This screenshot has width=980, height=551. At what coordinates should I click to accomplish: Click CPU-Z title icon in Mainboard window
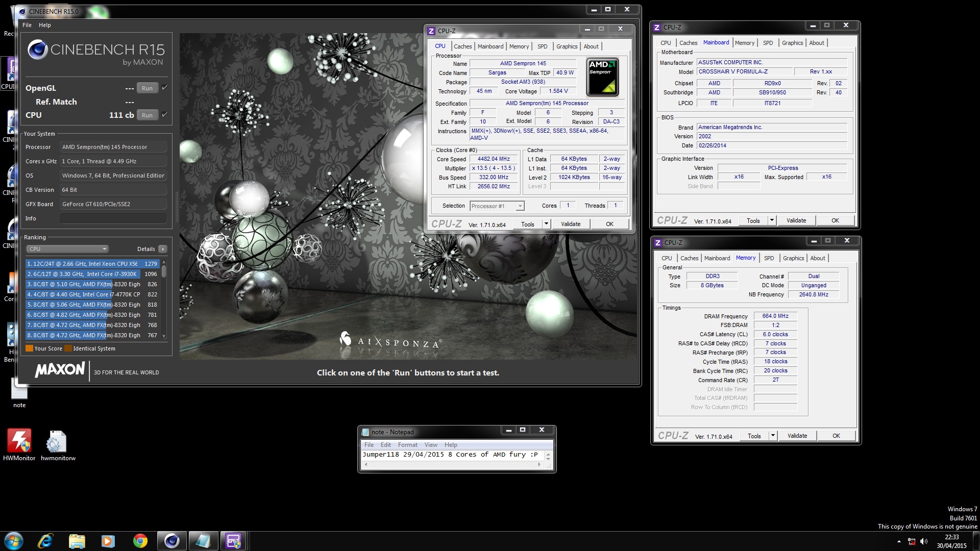click(657, 28)
